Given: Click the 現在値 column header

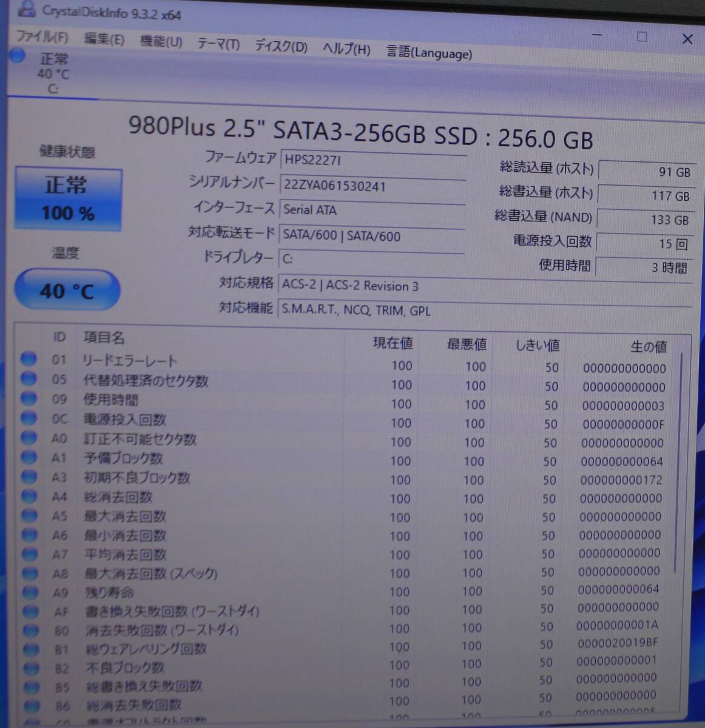Looking at the screenshot, I should (393, 343).
